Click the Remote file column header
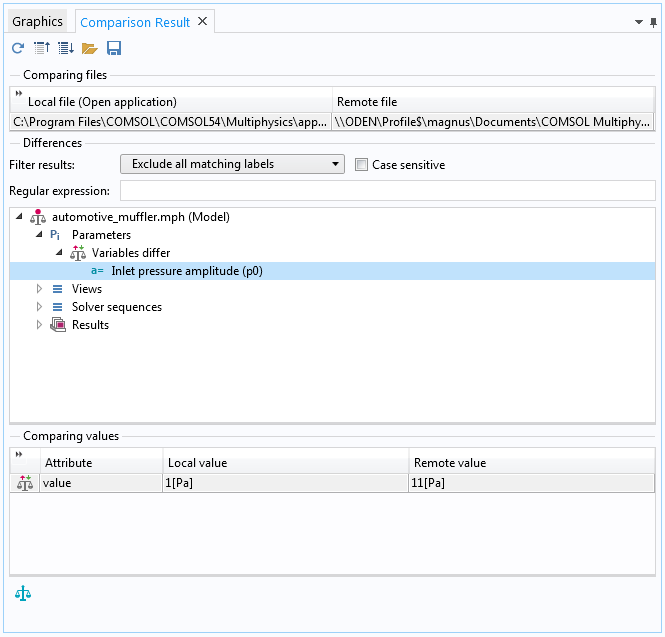 493,102
